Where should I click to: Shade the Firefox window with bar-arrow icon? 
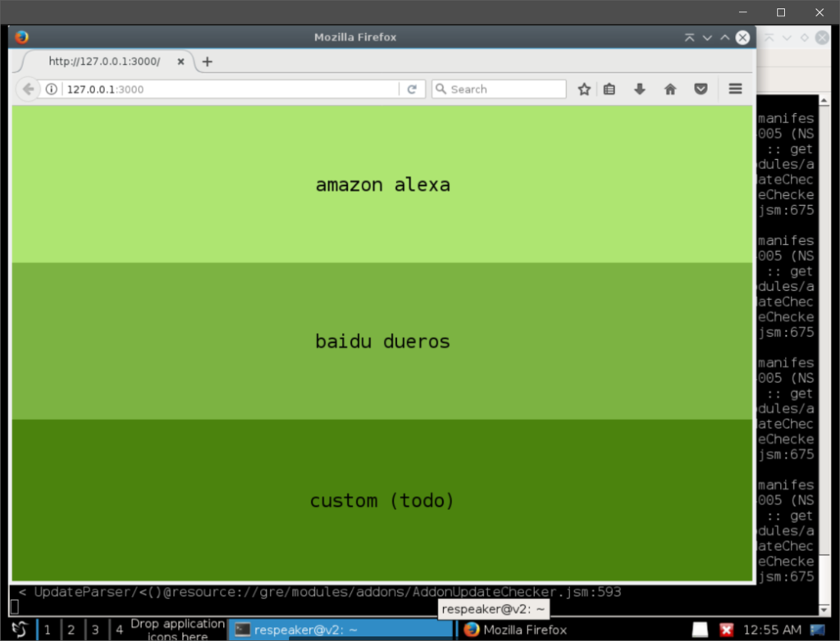(x=689, y=38)
